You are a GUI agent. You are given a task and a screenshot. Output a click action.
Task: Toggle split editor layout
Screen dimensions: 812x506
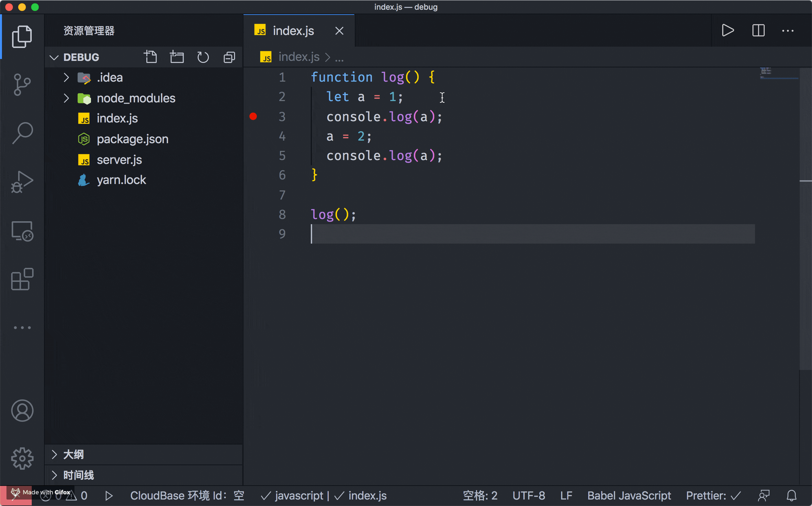pyautogui.click(x=758, y=31)
